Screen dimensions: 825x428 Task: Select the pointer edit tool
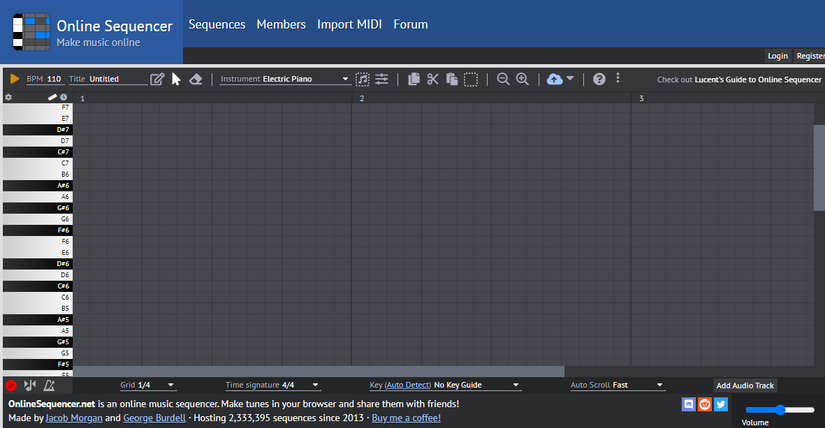pos(176,79)
